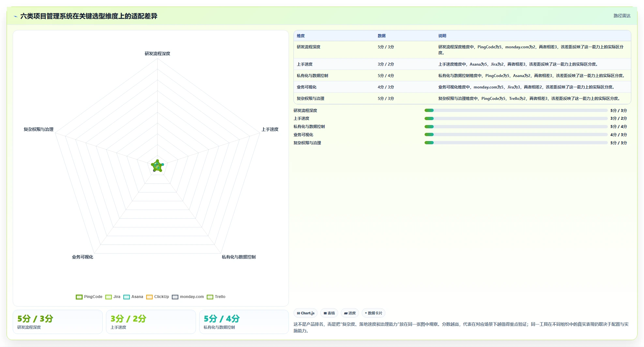Click the 业务可视化 radar axis label

[82, 257]
